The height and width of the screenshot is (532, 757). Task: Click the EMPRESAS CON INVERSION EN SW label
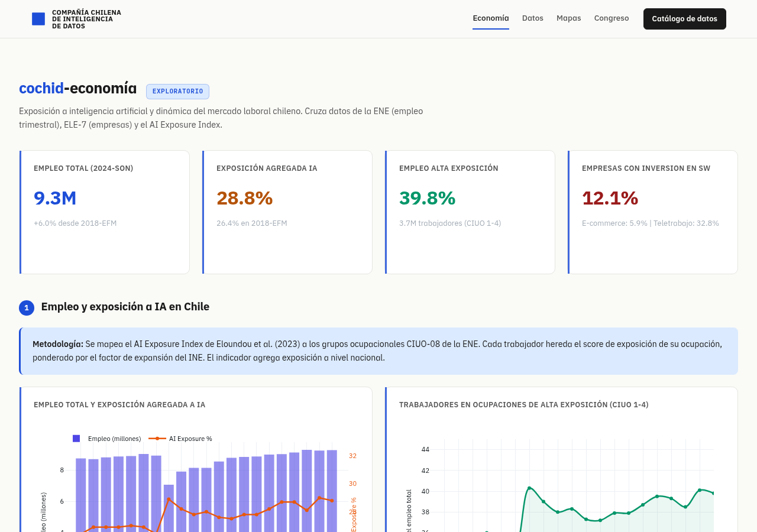click(646, 168)
